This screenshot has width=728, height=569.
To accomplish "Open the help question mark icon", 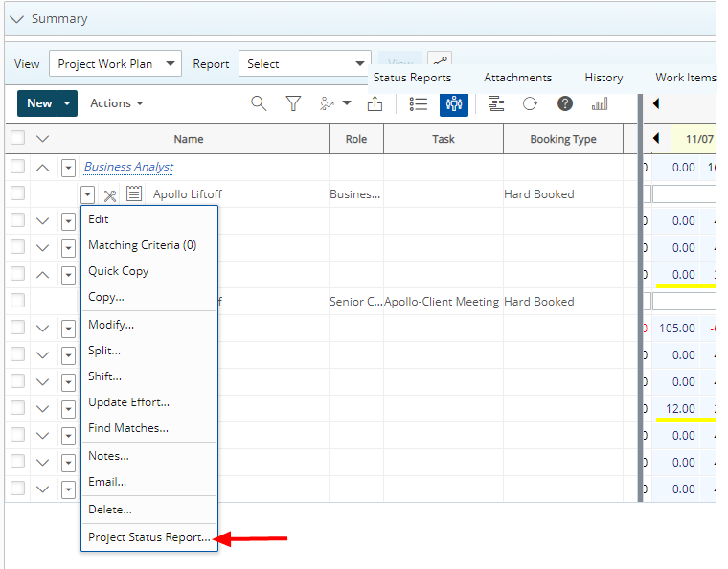I will coord(564,103).
